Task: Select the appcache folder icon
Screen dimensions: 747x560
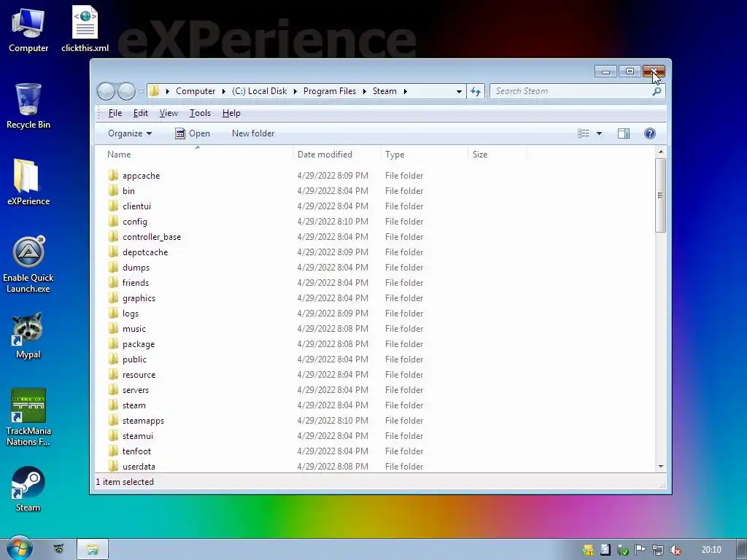Action: [113, 175]
